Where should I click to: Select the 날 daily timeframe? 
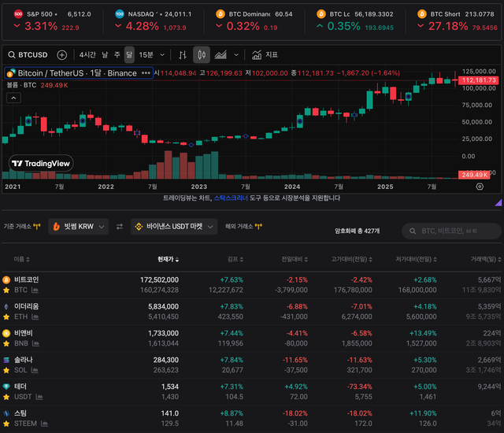click(105, 55)
